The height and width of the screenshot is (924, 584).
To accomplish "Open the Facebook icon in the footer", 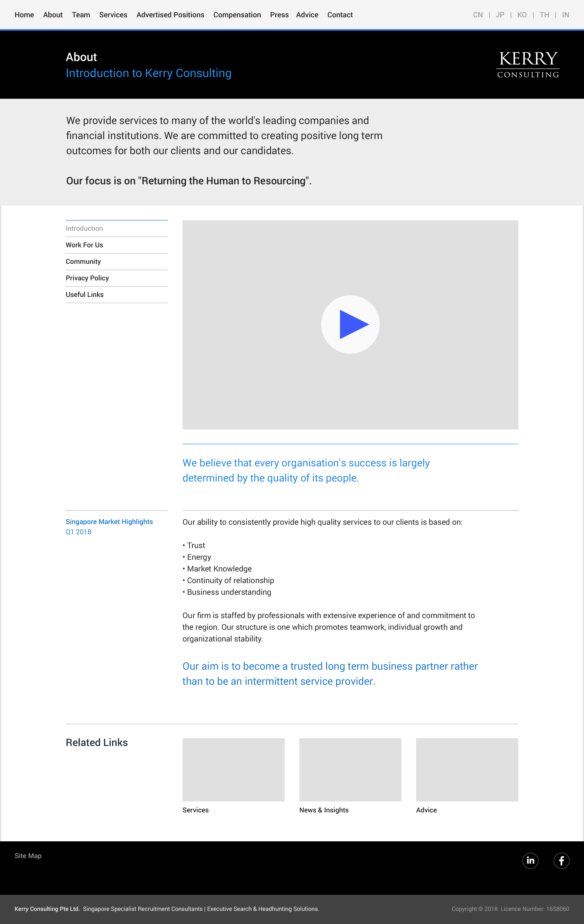I will (561, 861).
